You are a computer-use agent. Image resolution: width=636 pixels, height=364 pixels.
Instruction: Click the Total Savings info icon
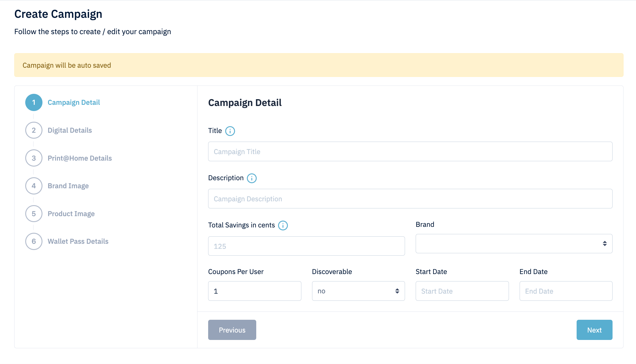283,225
